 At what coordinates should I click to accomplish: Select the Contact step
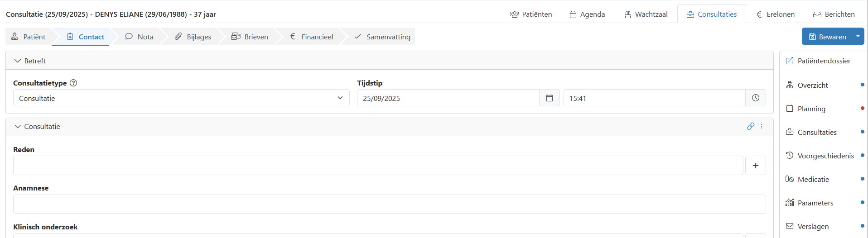click(x=86, y=37)
